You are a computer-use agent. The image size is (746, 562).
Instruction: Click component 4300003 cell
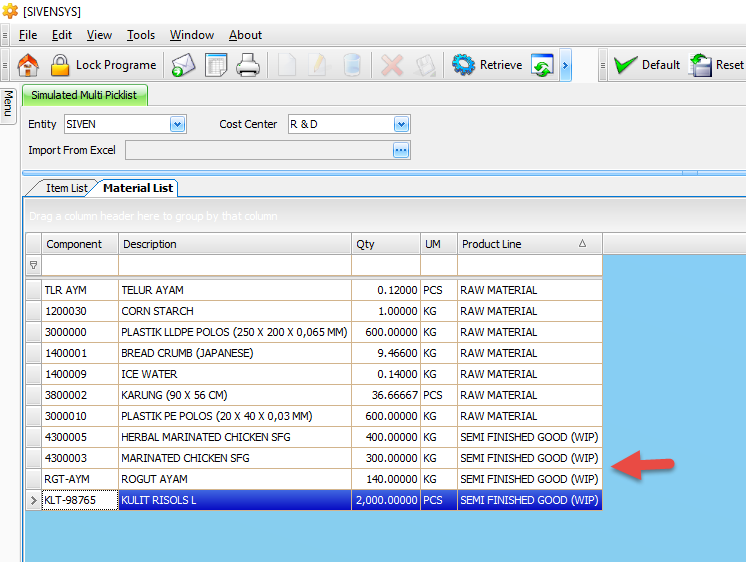coord(80,458)
